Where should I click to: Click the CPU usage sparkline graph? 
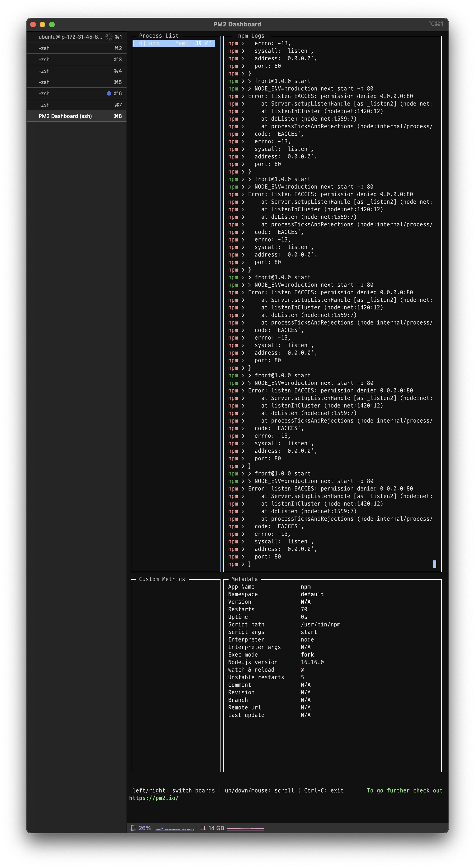point(174,828)
